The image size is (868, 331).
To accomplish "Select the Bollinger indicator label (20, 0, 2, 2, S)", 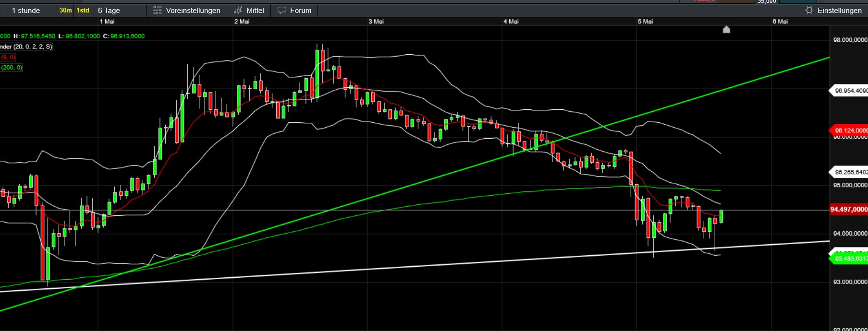I will coord(26,47).
